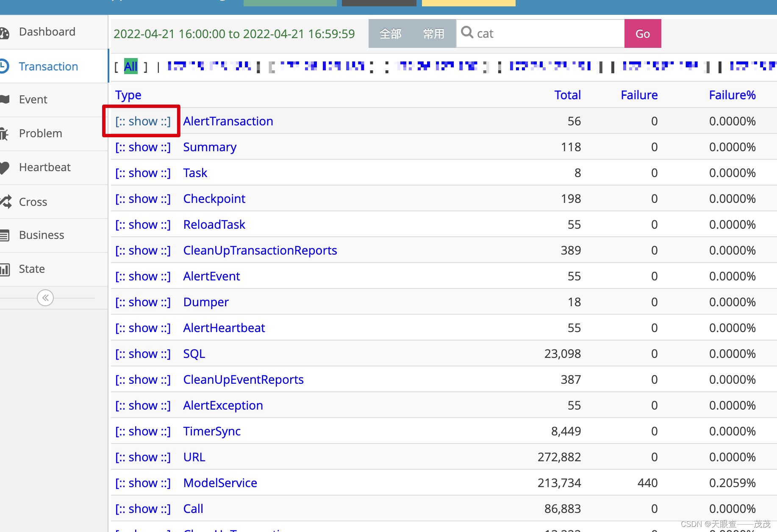Expand show for ModelService row
Viewport: 777px width, 532px height.
point(143,483)
